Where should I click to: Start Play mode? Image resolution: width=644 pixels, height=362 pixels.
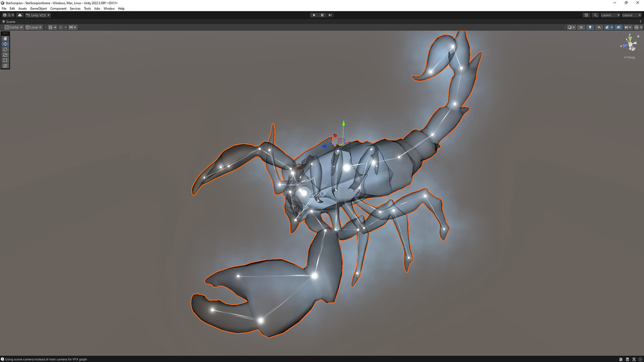[x=314, y=15]
